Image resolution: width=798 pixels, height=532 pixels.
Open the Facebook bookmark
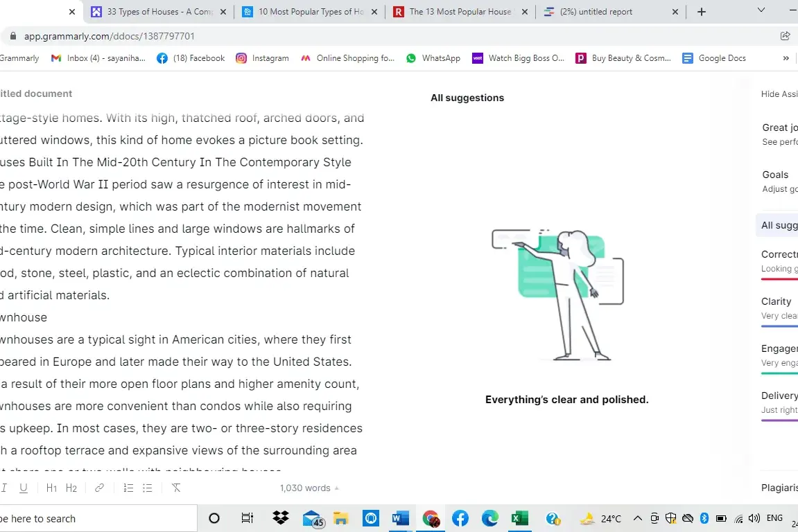[x=191, y=58]
